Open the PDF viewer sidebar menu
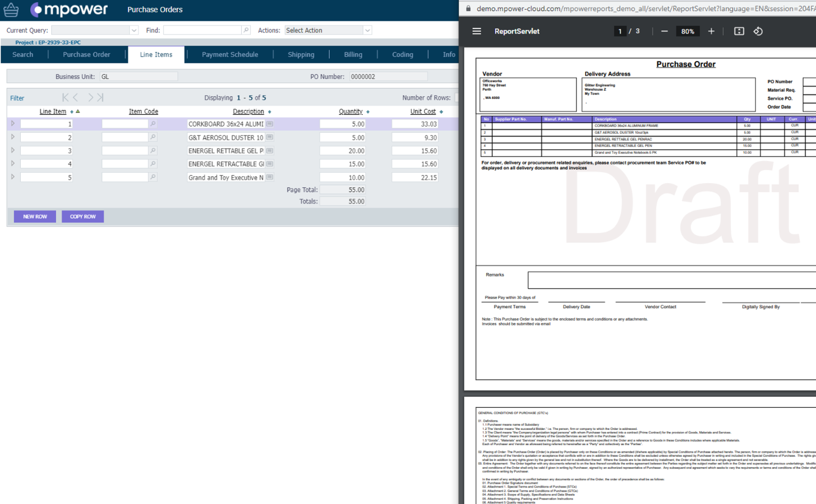816x504 pixels. (x=476, y=31)
